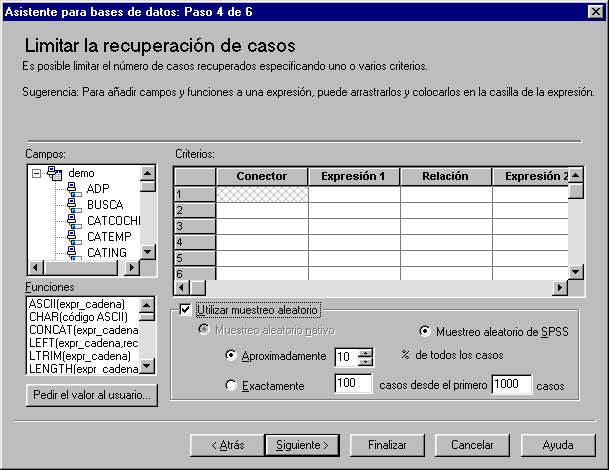Image resolution: width=609 pixels, height=470 pixels.
Task: Select the ADP field icon
Action: coord(74,189)
